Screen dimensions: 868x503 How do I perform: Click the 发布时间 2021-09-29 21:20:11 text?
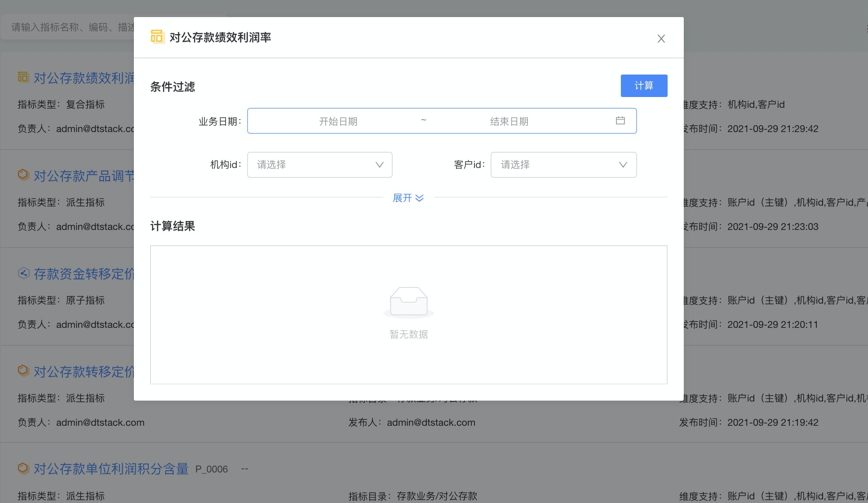(x=749, y=325)
